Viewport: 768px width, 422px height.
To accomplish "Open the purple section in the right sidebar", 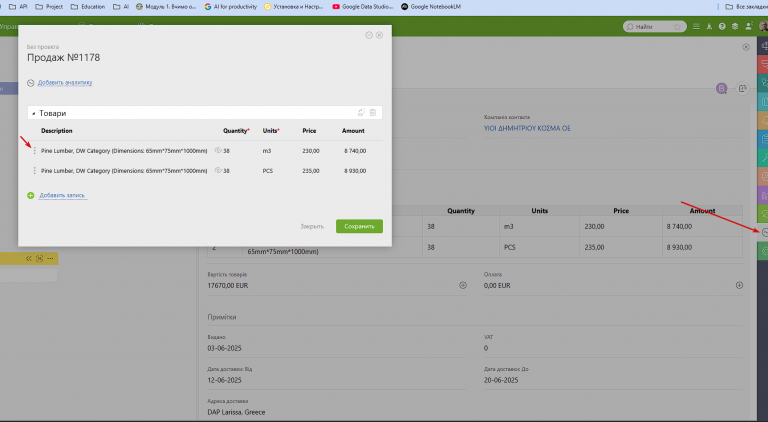I will [x=763, y=195].
